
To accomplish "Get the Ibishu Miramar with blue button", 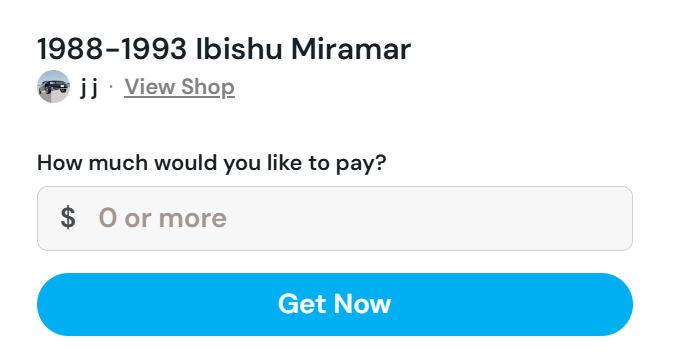I will pyautogui.click(x=335, y=304).
